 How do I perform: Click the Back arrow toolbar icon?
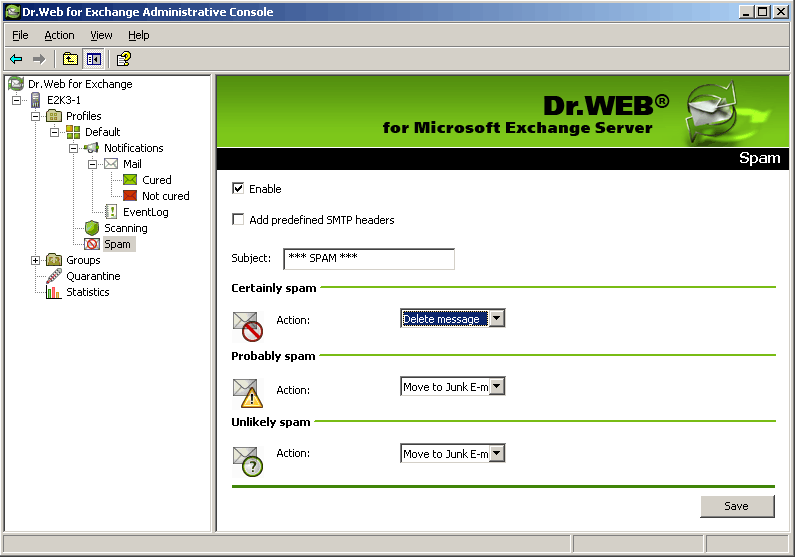pos(16,59)
